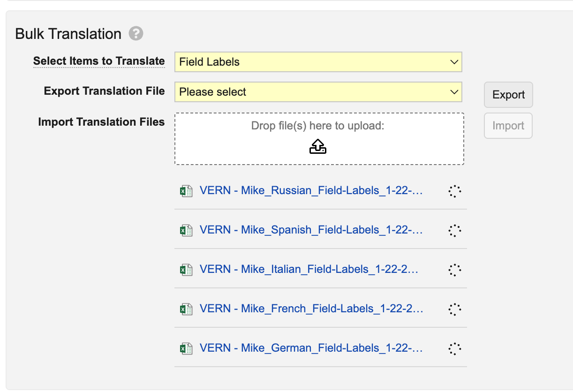This screenshot has width=573, height=392.
Task: Click loading spinner next to Spanish file
Action: [454, 230]
